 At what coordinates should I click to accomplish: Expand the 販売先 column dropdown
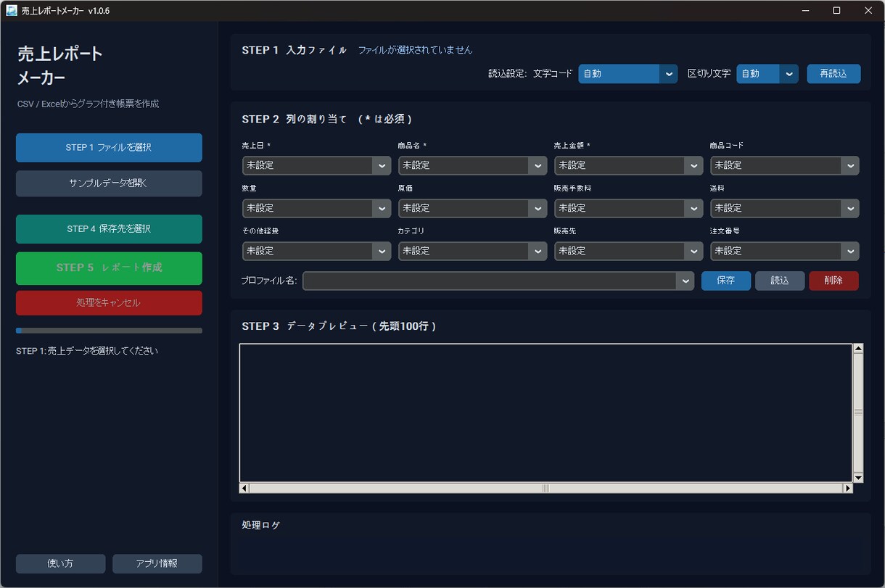pyautogui.click(x=628, y=251)
